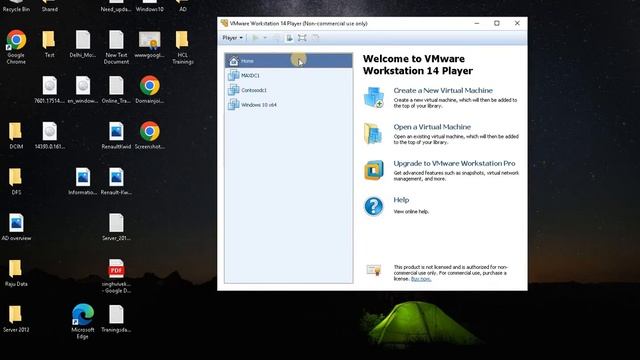
Task: Click the Open a Virtual Machine icon
Action: [373, 133]
